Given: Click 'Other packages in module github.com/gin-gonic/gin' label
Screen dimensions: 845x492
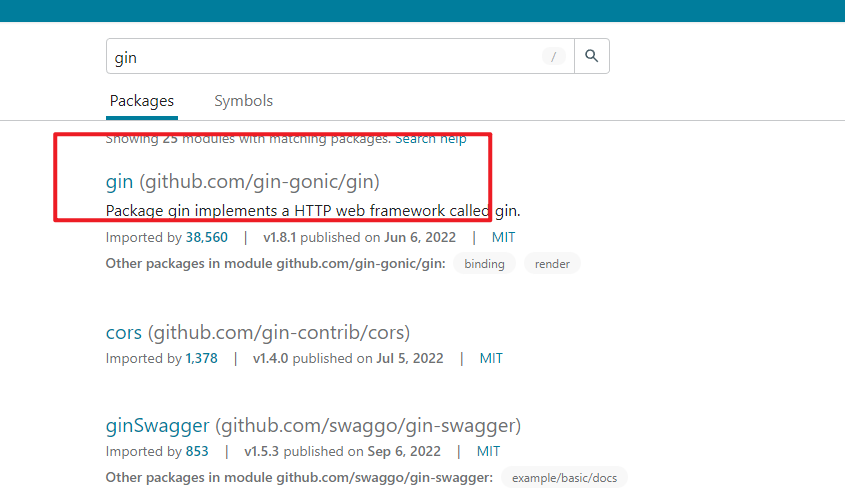Looking at the screenshot, I should [x=275, y=264].
